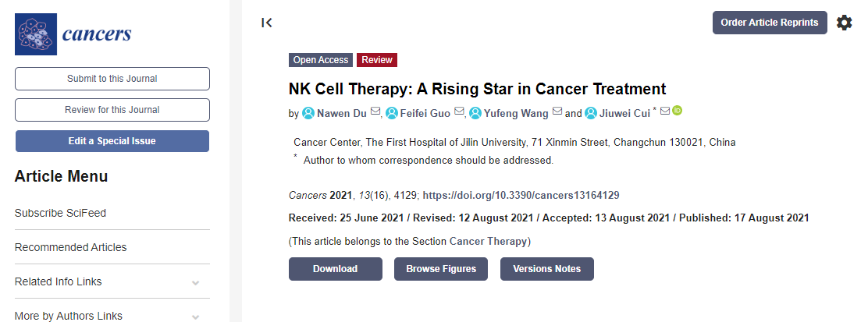Open the settings gear icon
Screen dimensions: 868x322
pyautogui.click(x=844, y=23)
